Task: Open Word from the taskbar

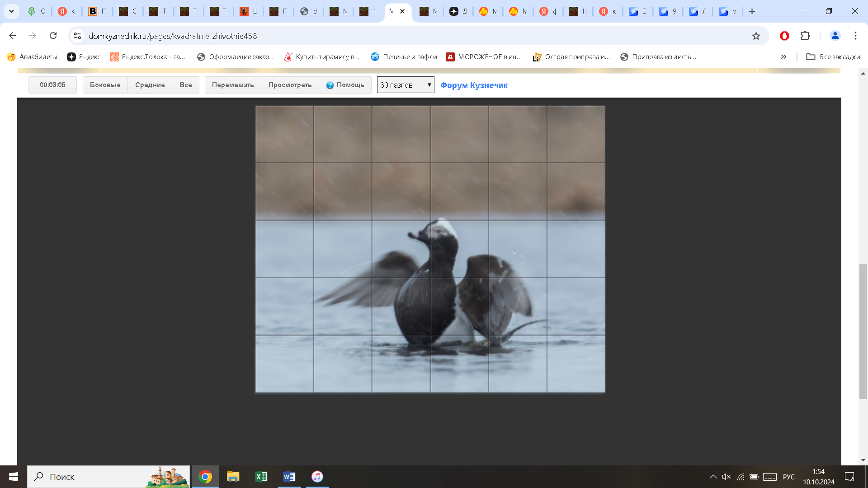Action: (x=289, y=477)
